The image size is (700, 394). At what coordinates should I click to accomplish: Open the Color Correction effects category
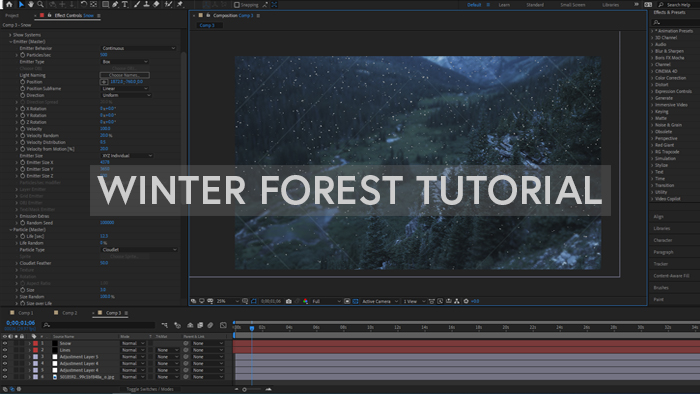tap(670, 78)
